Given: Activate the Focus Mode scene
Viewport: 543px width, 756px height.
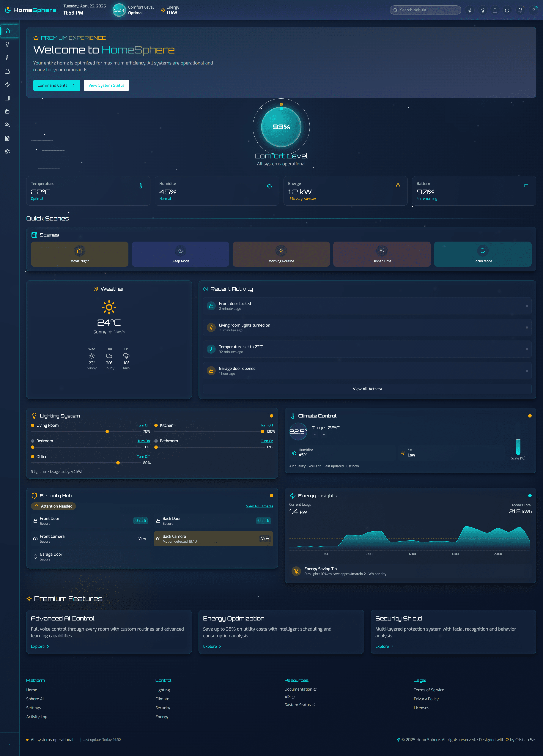Looking at the screenshot, I should (x=483, y=254).
